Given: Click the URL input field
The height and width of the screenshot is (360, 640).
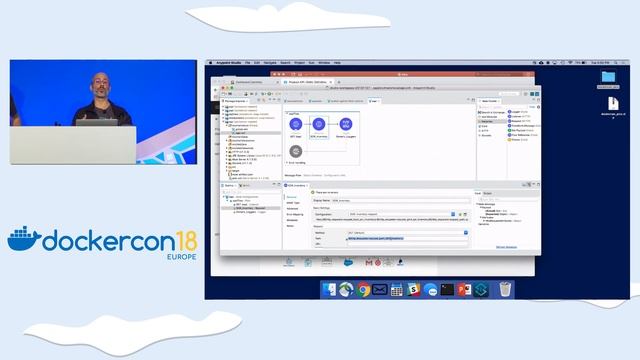Looking at the screenshot, I should click(x=407, y=244).
